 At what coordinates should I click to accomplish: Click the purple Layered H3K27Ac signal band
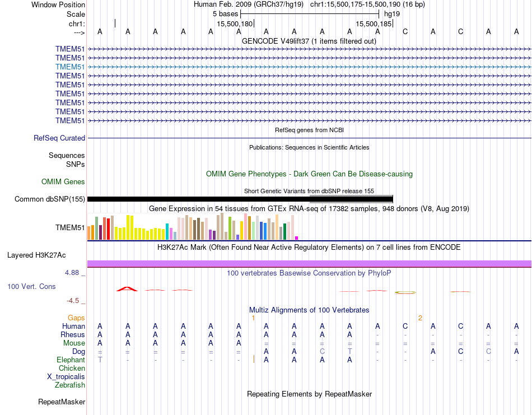(309, 264)
